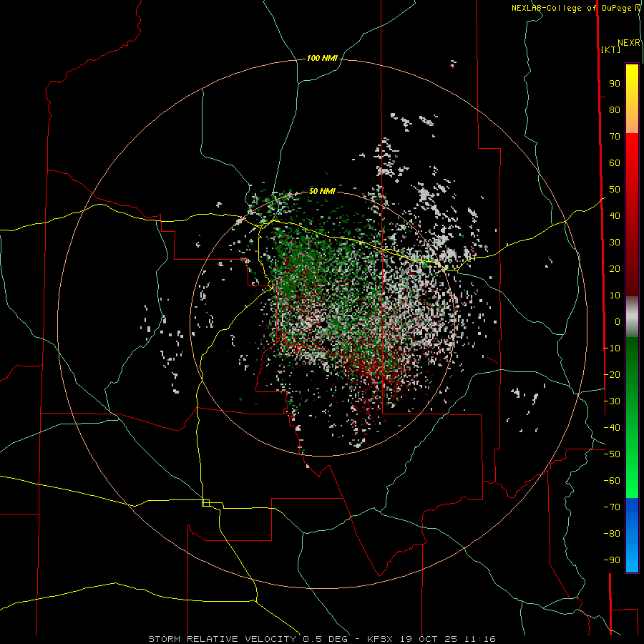Image resolution: width=644 pixels, height=644 pixels.
Task: Select the positive 20 scale value
Action: click(615, 268)
